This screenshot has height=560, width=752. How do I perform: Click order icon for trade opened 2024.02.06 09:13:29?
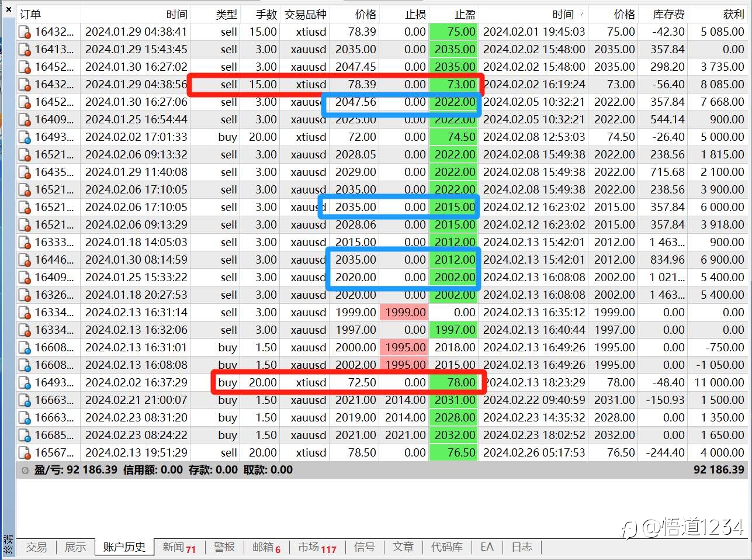tap(25, 225)
